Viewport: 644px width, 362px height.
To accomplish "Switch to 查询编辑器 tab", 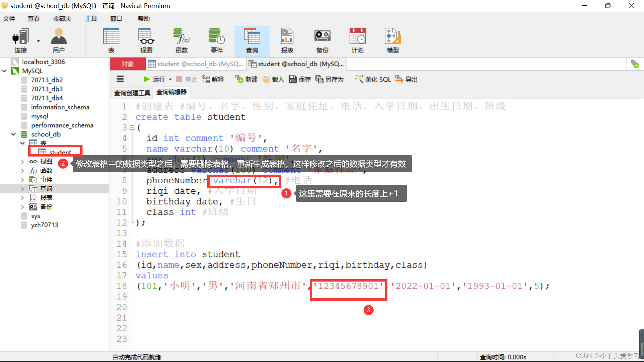I will [172, 92].
